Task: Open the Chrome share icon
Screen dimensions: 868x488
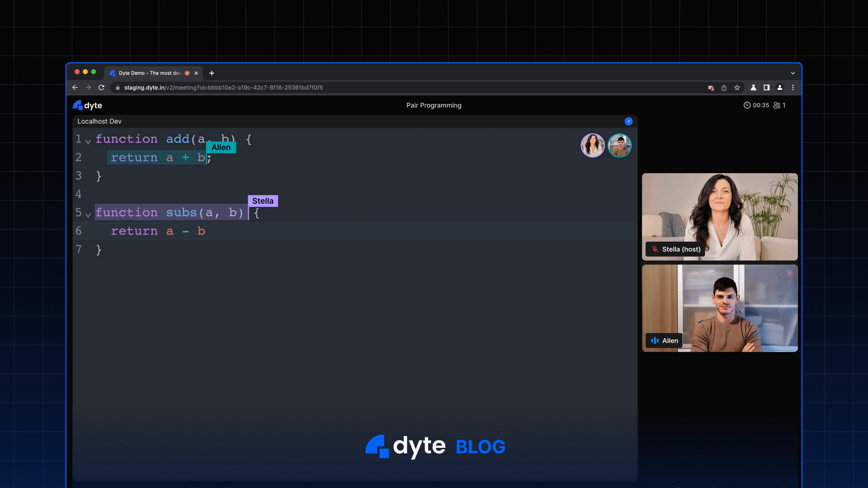Action: coord(725,88)
